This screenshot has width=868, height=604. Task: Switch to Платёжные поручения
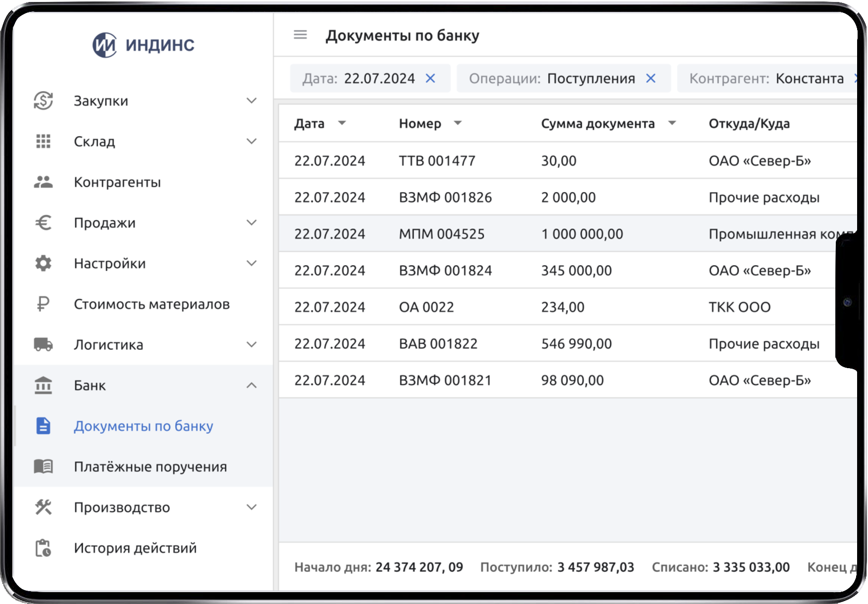tap(151, 466)
